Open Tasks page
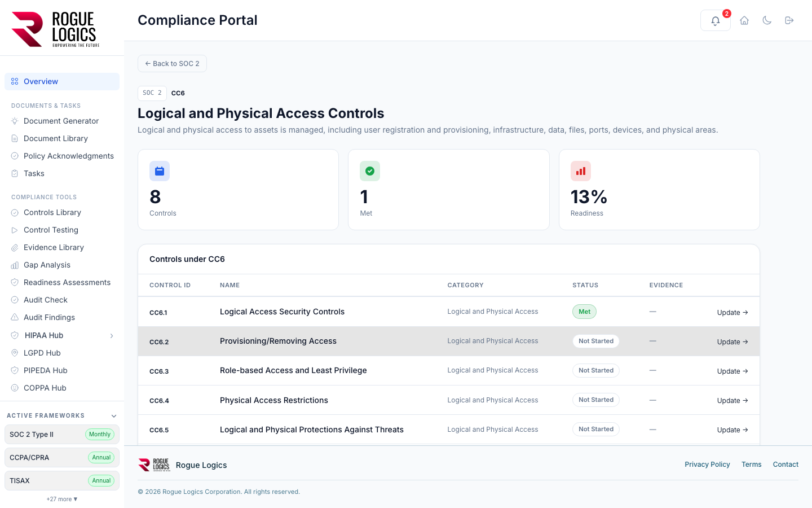 pyautogui.click(x=62, y=173)
